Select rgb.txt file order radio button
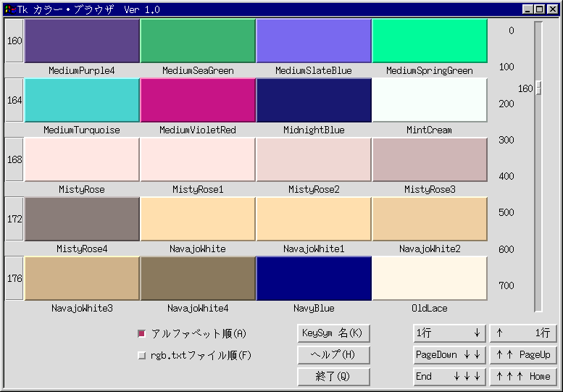 pos(142,356)
